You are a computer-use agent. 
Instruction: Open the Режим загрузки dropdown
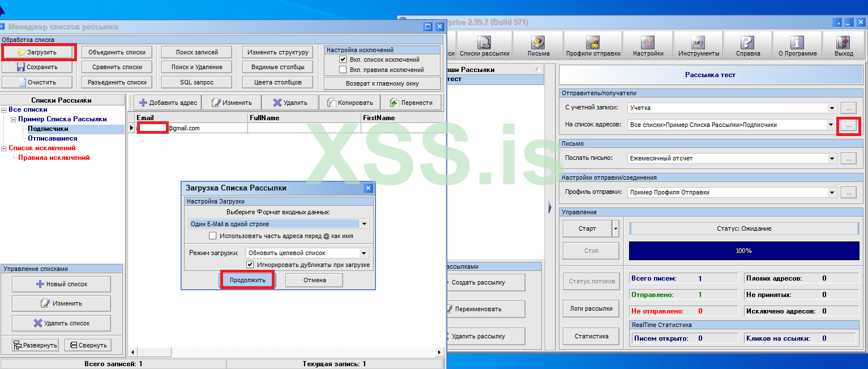364,253
